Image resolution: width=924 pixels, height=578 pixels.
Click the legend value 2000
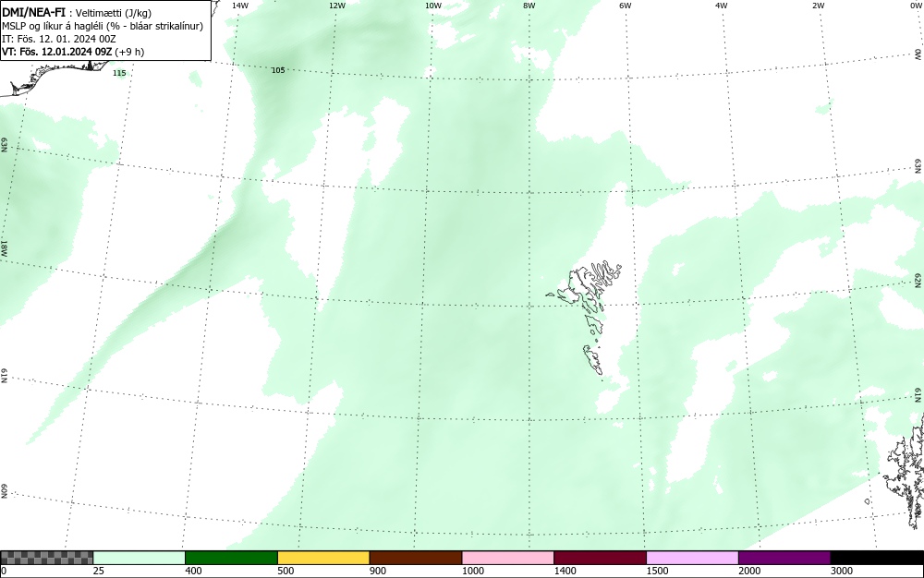(x=749, y=571)
